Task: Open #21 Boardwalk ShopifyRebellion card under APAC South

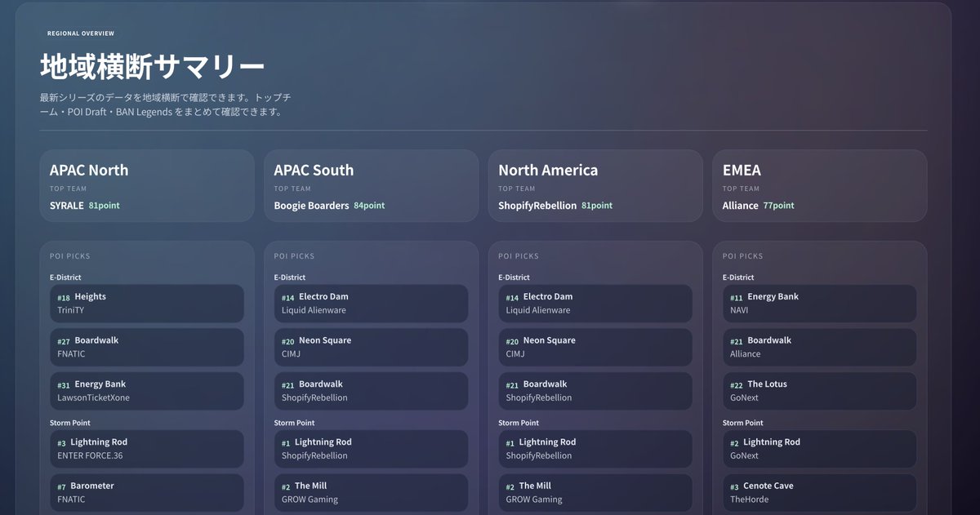Action: [x=372, y=391]
